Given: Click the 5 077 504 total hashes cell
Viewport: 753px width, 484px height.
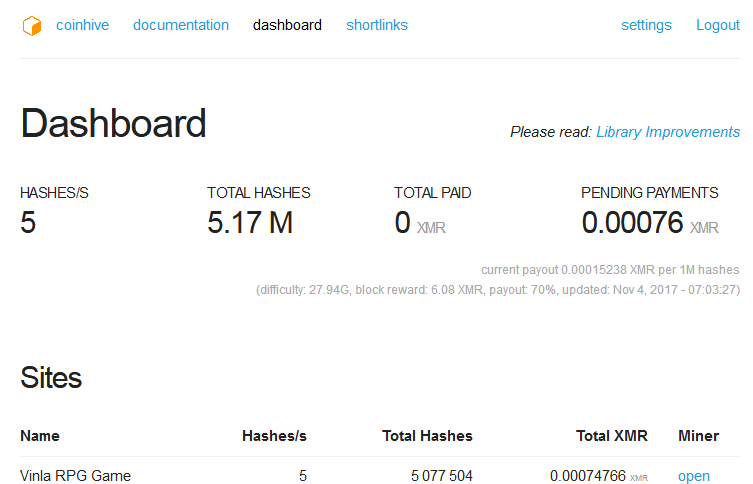Looking at the screenshot, I should click(442, 476).
